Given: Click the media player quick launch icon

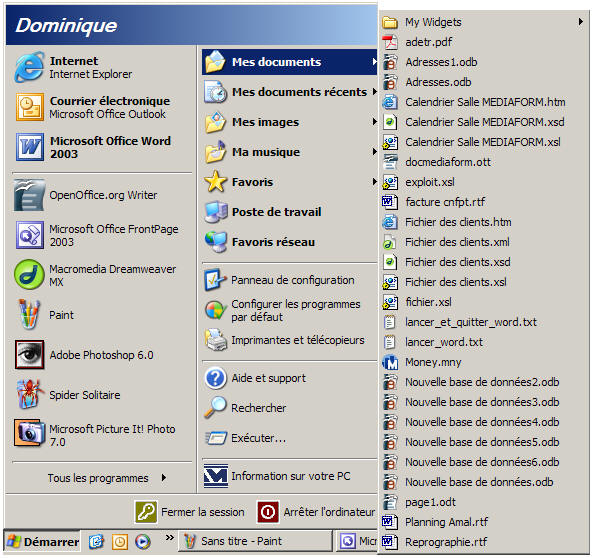Looking at the screenshot, I should [x=143, y=542].
